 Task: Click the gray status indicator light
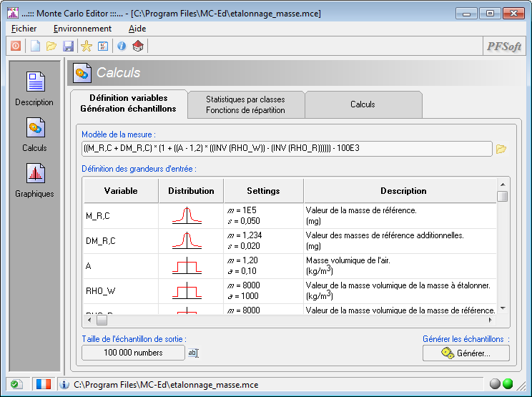[x=495, y=383]
